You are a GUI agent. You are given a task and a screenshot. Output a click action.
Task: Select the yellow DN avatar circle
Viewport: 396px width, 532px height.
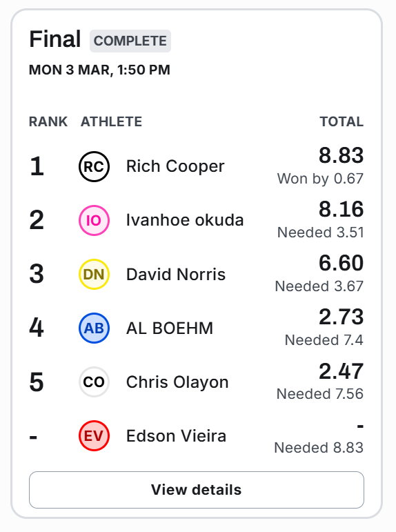[94, 274]
